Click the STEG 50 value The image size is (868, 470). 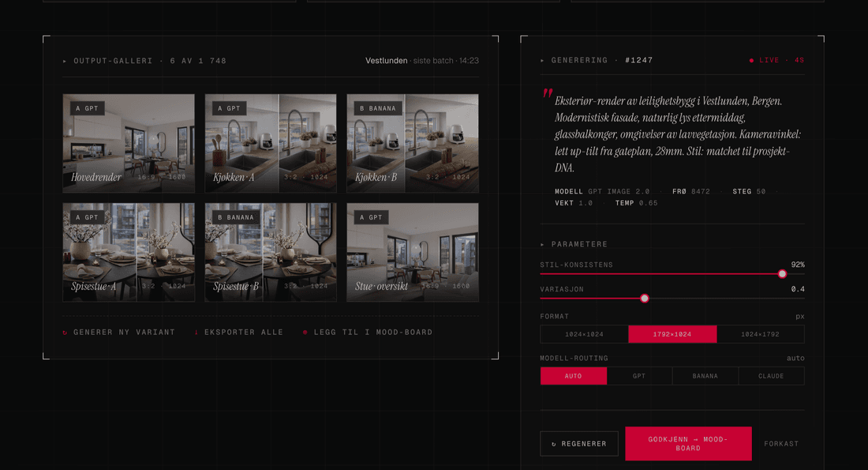[749, 192]
